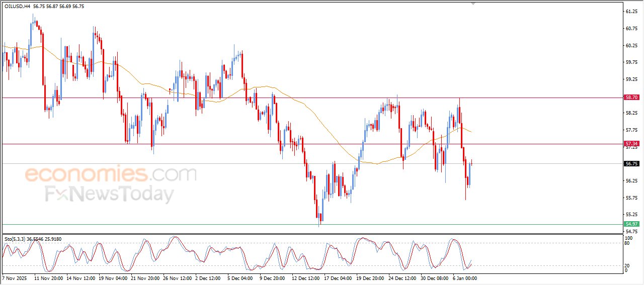Screen dimensions: 644x285
Task: Click the 9 Dec 20:00 date label
Action: point(272,278)
